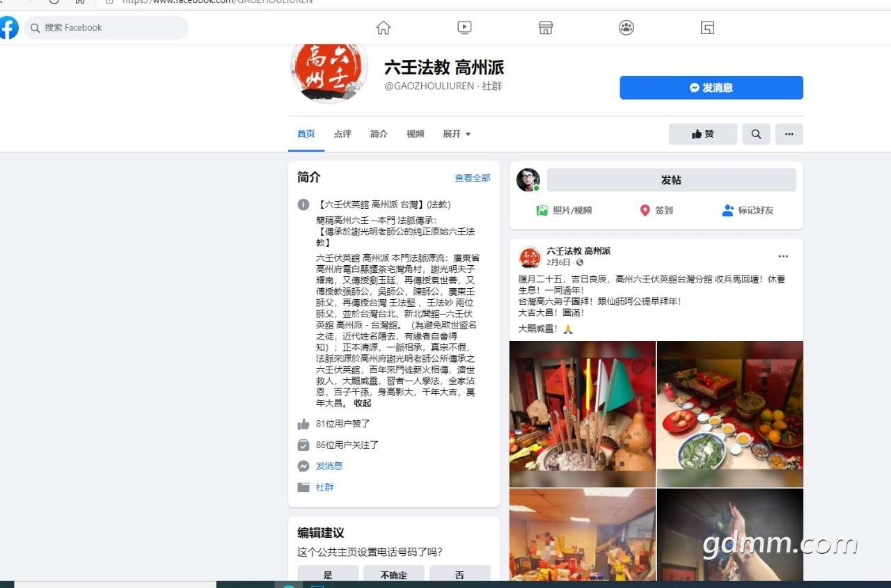The image size is (891, 588).
Task: Open the page more options ellipsis button
Action: 789,134
